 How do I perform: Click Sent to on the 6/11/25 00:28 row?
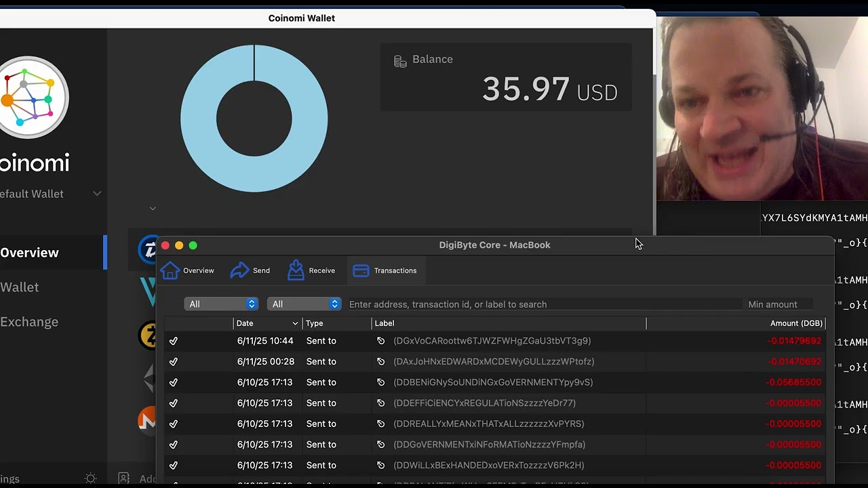pos(321,361)
